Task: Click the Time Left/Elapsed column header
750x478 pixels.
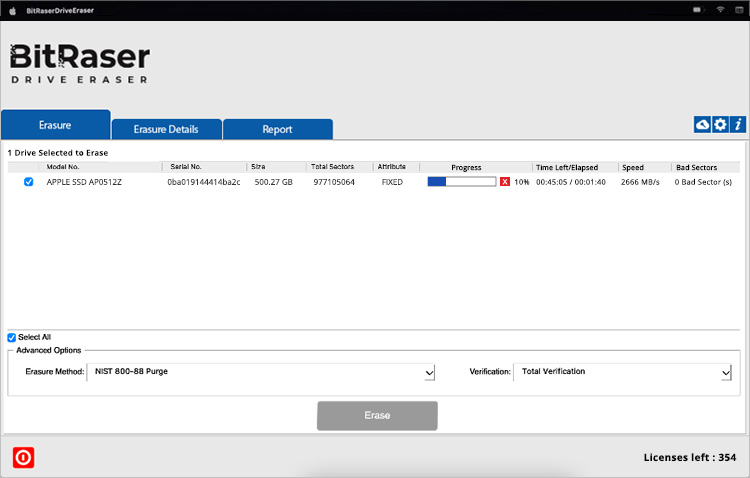Action: pos(567,167)
